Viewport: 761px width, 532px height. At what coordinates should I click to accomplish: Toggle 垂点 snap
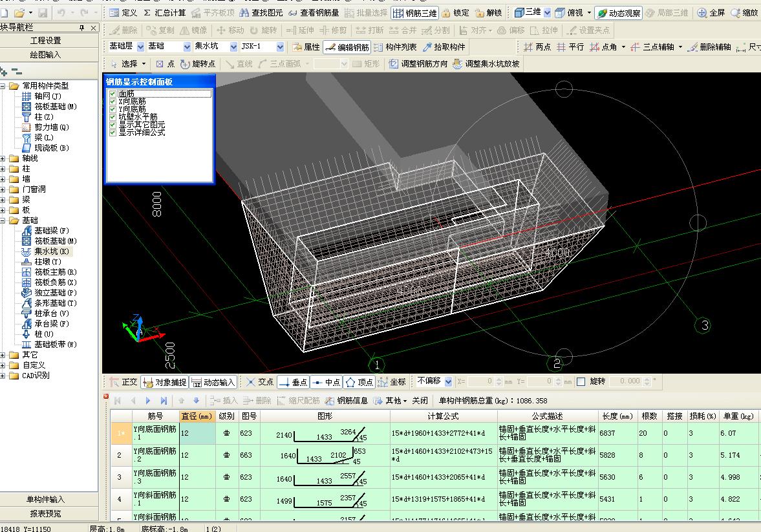tap(293, 382)
